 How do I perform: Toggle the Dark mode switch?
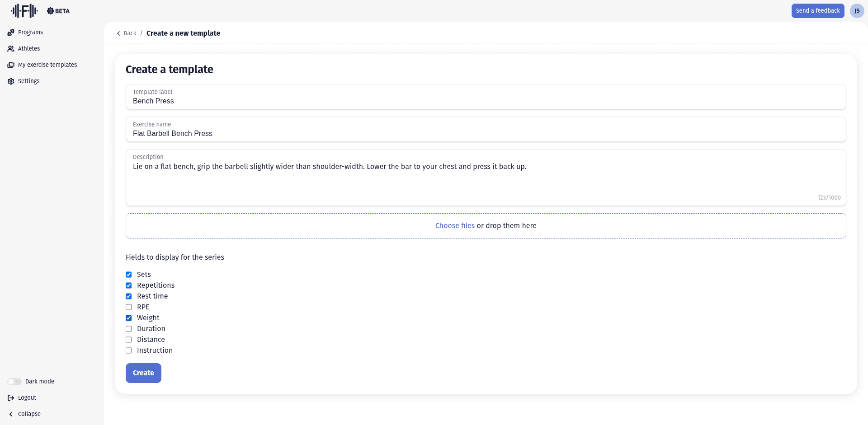[14, 382]
